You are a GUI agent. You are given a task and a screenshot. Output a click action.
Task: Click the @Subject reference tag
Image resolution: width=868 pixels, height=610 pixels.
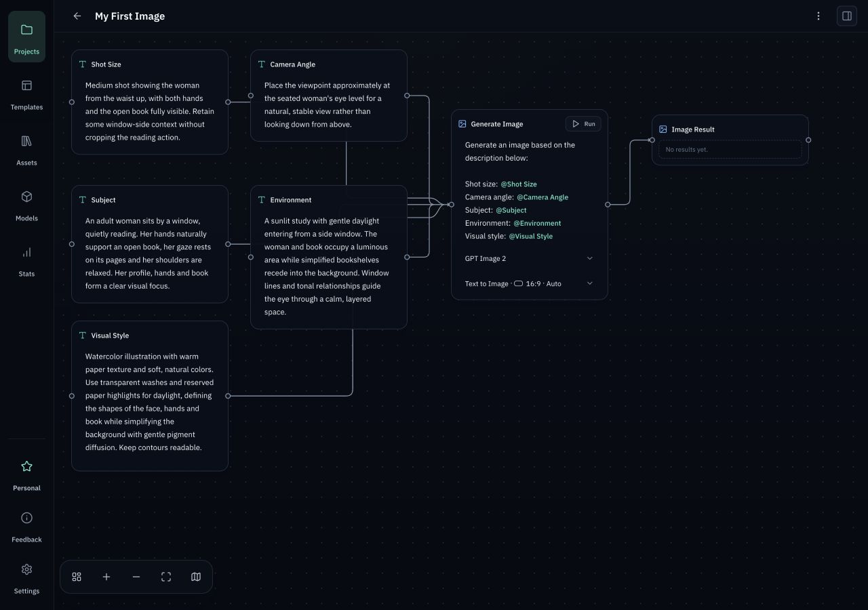point(511,210)
